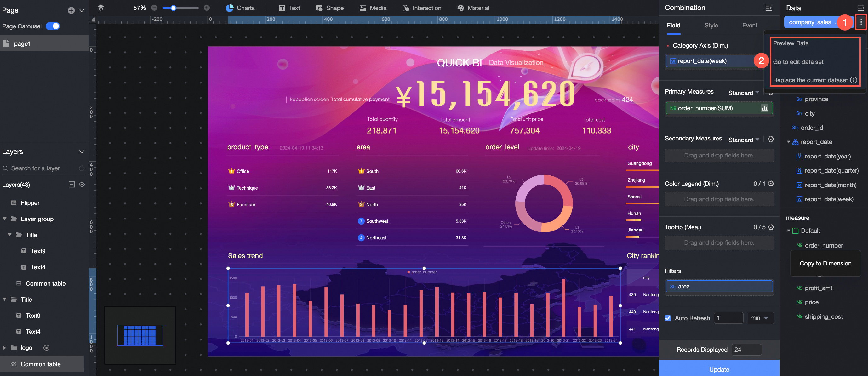The width and height of the screenshot is (868, 376).
Task: Click the zoom out minus icon
Action: point(154,8)
